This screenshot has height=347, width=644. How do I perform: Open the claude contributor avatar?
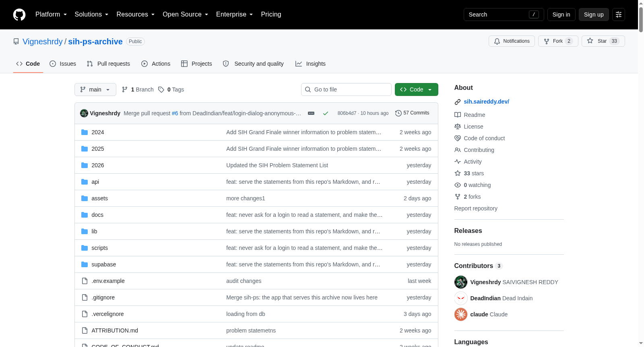click(x=461, y=314)
